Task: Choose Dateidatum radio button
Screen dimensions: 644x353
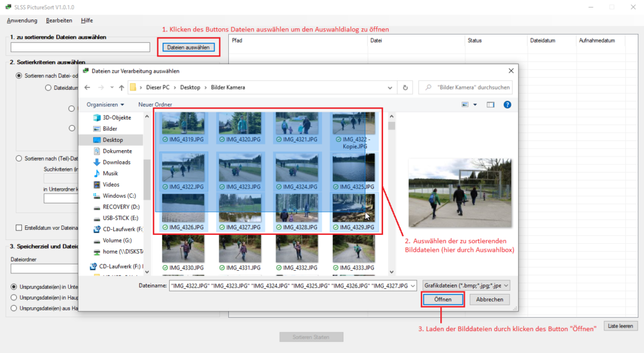Action: [48, 88]
